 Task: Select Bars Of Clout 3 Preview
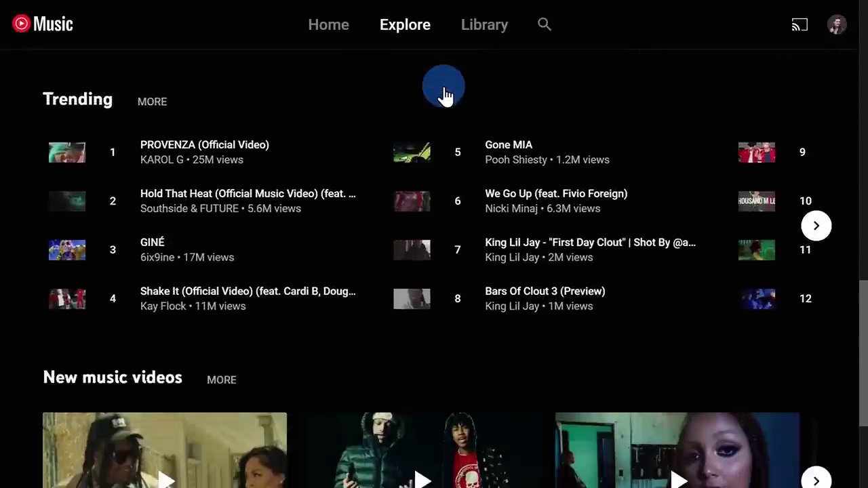coord(545,291)
